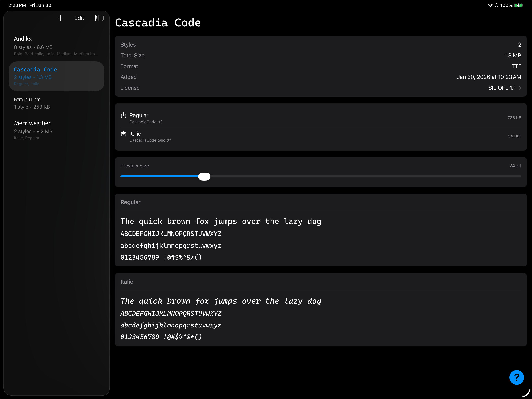Click the headphones status icon

pos(496,5)
